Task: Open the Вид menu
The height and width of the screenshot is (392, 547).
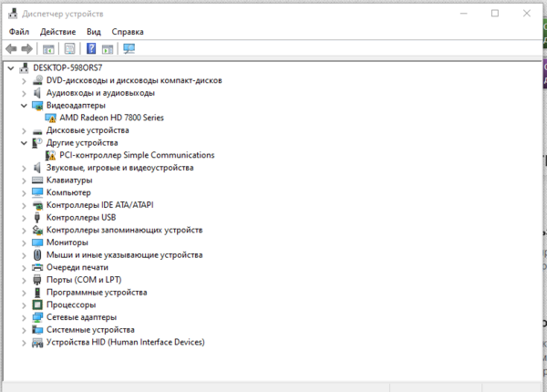Action: [x=94, y=32]
